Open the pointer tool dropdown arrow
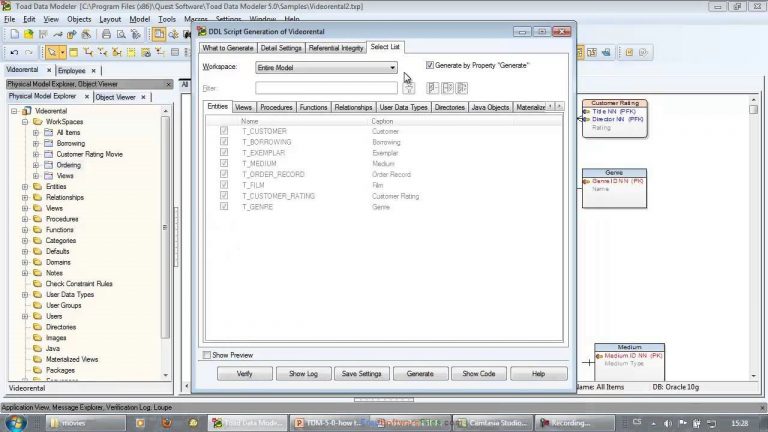 [x=62, y=52]
